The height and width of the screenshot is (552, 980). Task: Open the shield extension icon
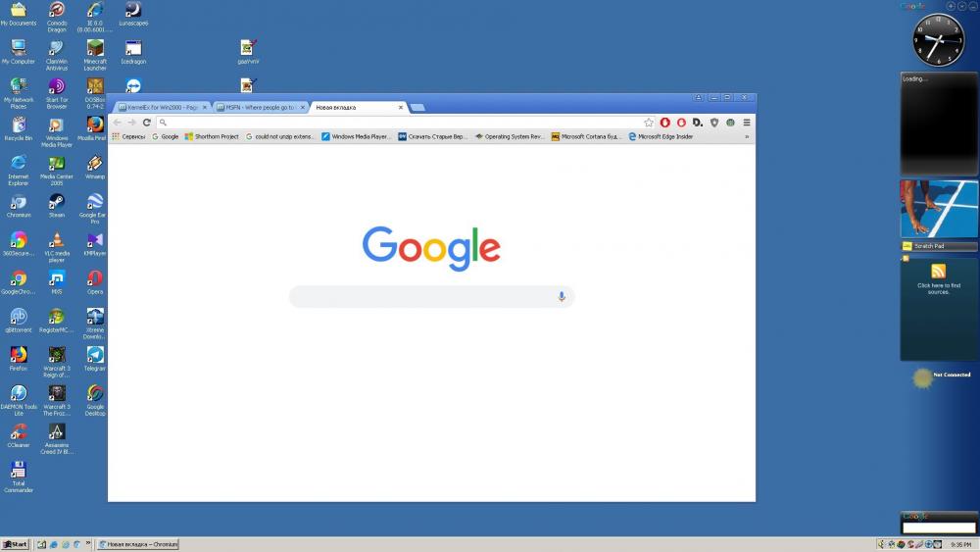click(x=714, y=123)
